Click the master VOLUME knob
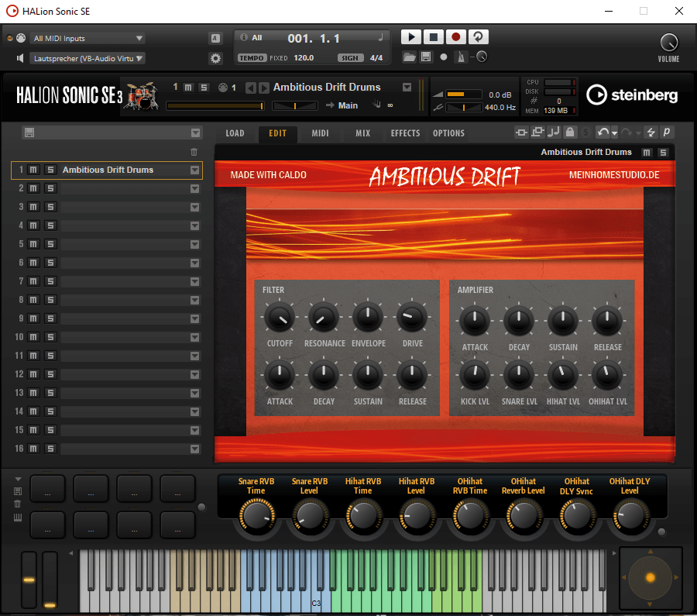This screenshot has height=616, width=697. [x=668, y=43]
